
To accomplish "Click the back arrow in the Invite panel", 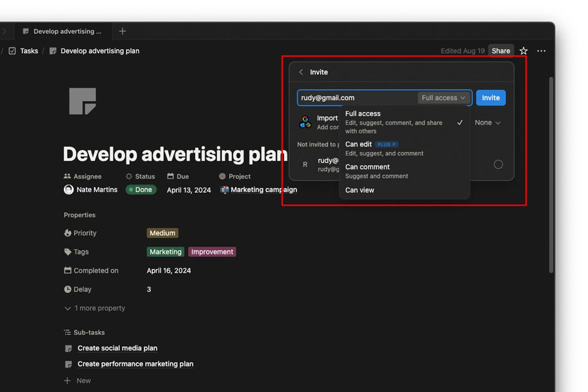I will [301, 72].
